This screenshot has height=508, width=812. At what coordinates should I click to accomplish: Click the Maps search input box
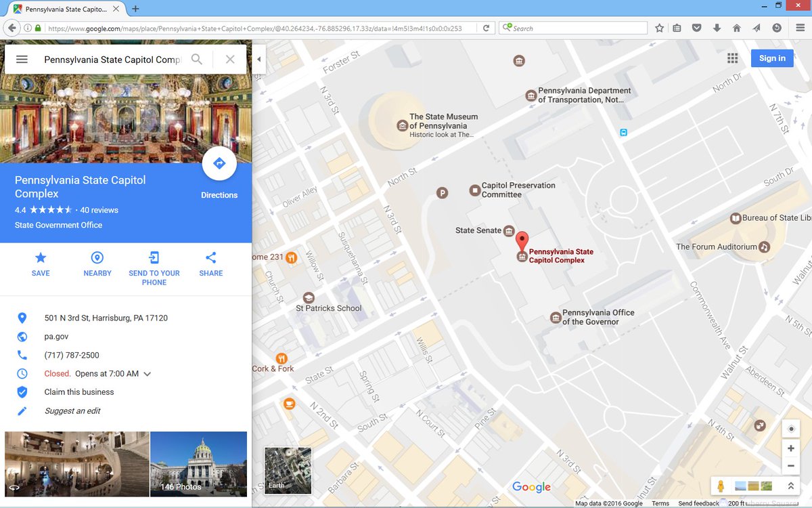[112, 60]
